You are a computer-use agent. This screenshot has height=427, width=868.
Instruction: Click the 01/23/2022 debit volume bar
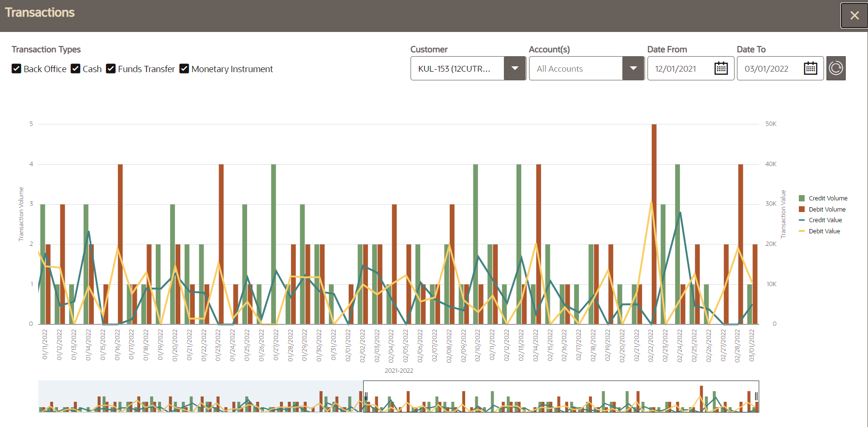(221, 244)
